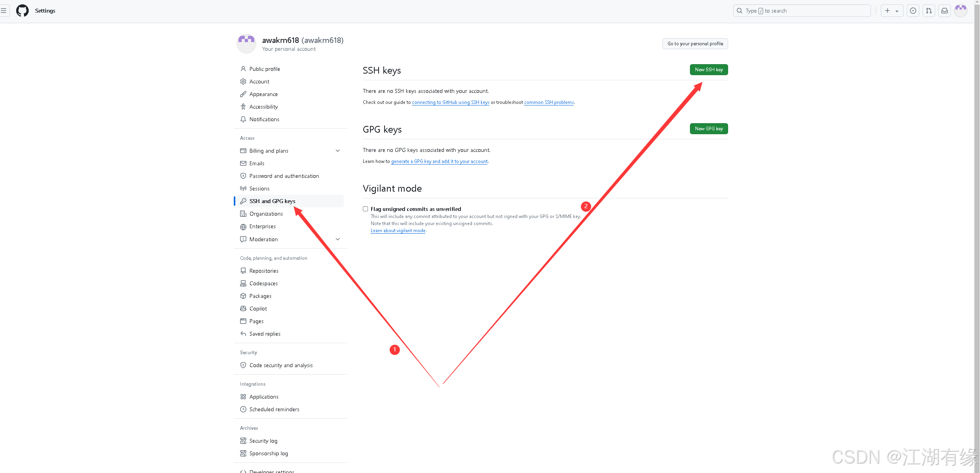Select Sessions sidebar label
This screenshot has height=473, width=980.
pyautogui.click(x=259, y=188)
